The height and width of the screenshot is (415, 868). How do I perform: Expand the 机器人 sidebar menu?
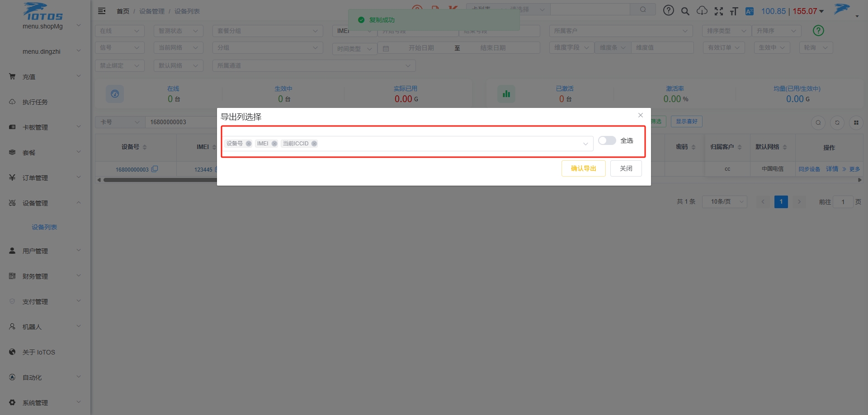[45, 327]
